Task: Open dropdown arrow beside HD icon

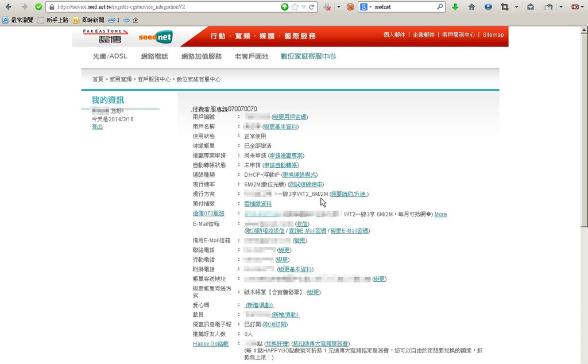Action: coord(583,7)
